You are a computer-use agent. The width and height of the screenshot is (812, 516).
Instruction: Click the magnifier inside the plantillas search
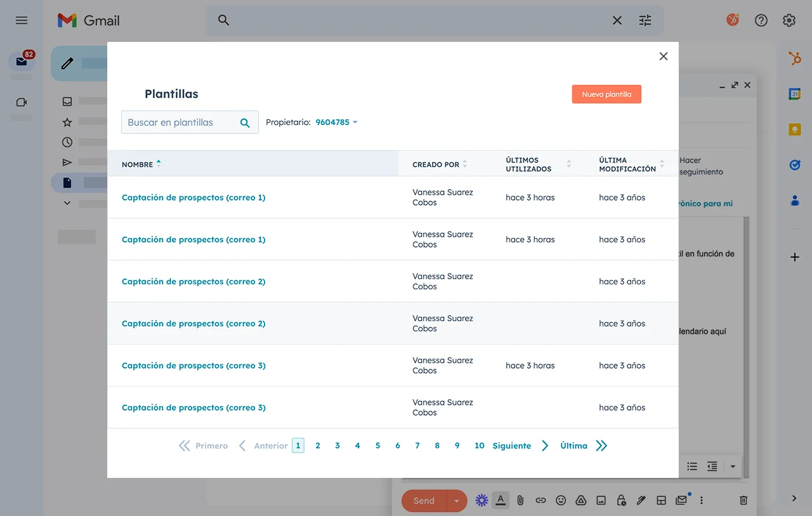coord(245,123)
